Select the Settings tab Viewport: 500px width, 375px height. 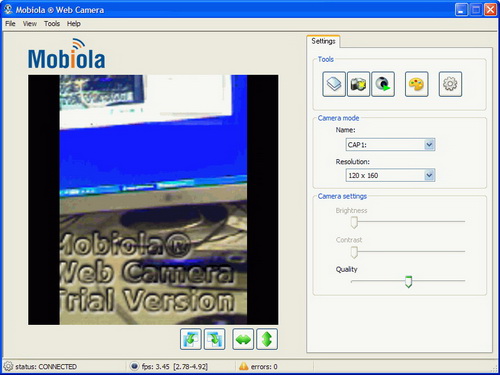(323, 41)
